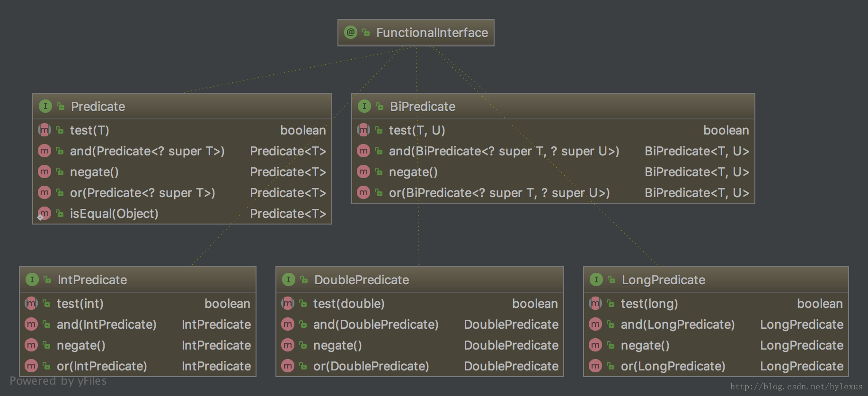Click the method icon of test(long)
This screenshot has width=868, height=396.
coord(595,303)
